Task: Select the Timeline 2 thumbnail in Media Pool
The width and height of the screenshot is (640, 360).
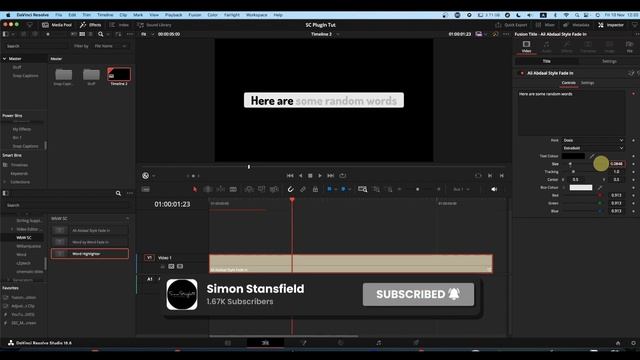Action: point(119,74)
